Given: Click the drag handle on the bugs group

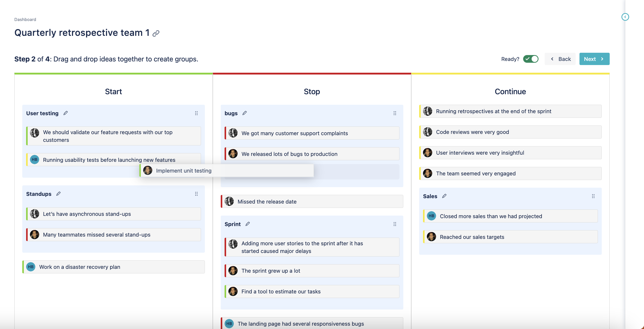Looking at the screenshot, I should point(395,113).
